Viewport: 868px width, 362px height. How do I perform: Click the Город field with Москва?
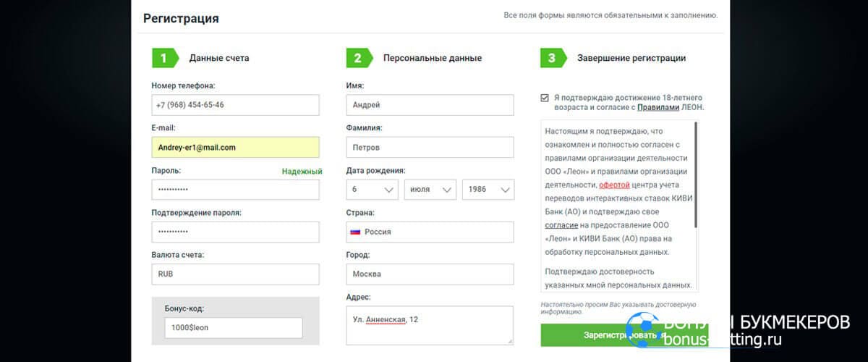[x=430, y=274]
